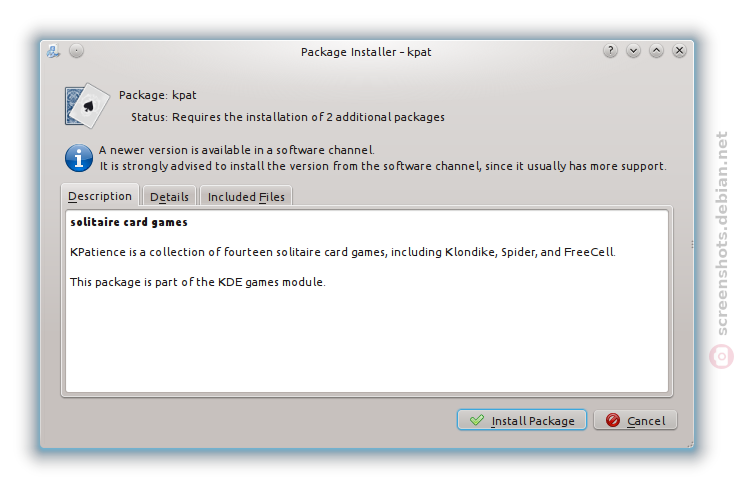This screenshot has height=488, width=734.
Task: Close the Package Installer window
Action: (679, 51)
